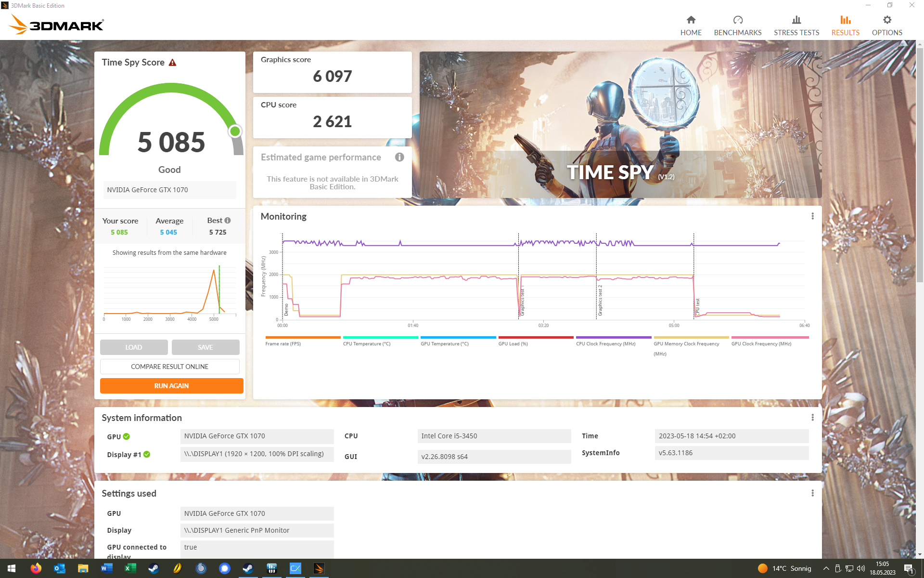The height and width of the screenshot is (578, 924).
Task: Click the Display #1 green checkmark icon
Action: point(147,454)
